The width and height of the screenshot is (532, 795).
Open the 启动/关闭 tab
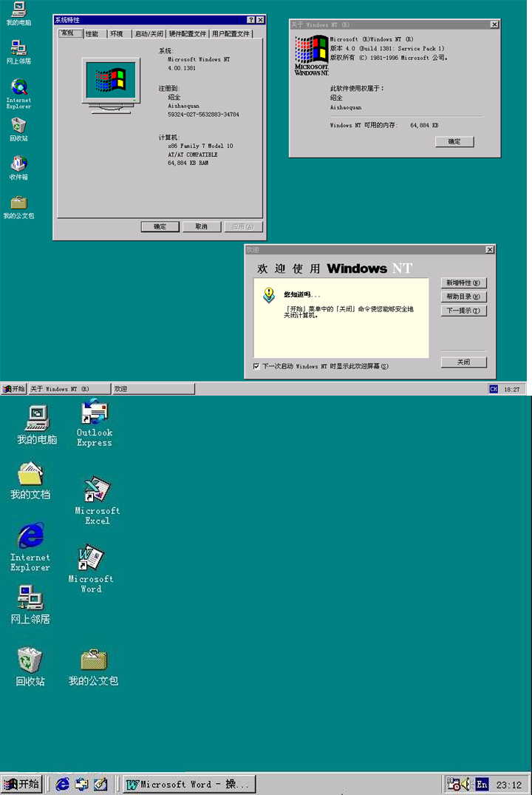[x=149, y=34]
